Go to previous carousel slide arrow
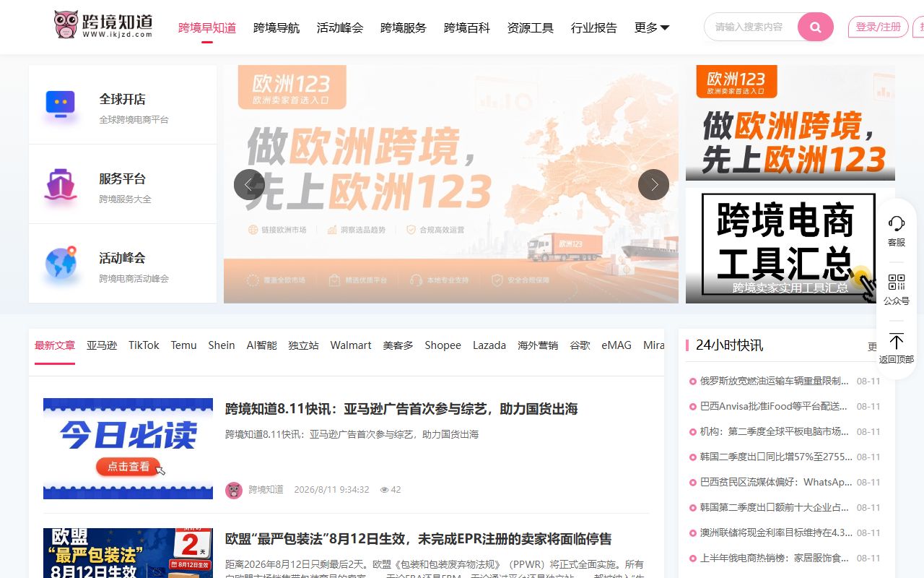The width and height of the screenshot is (924, 578). point(249,185)
